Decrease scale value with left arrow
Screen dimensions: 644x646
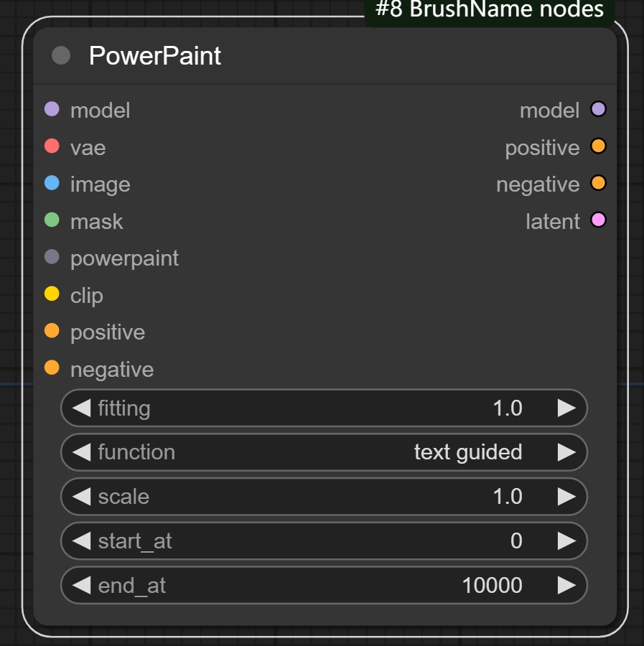point(82,497)
